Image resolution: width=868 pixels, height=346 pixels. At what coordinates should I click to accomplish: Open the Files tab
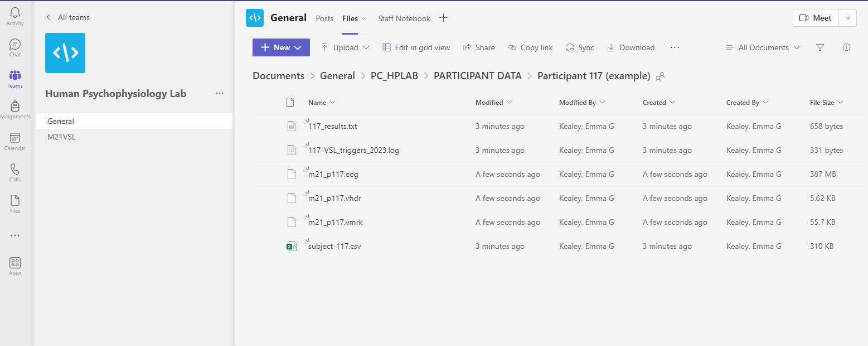coord(354,18)
